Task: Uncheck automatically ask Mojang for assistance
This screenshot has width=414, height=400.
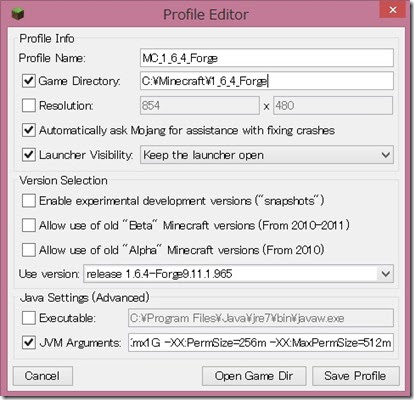Action: [29, 130]
